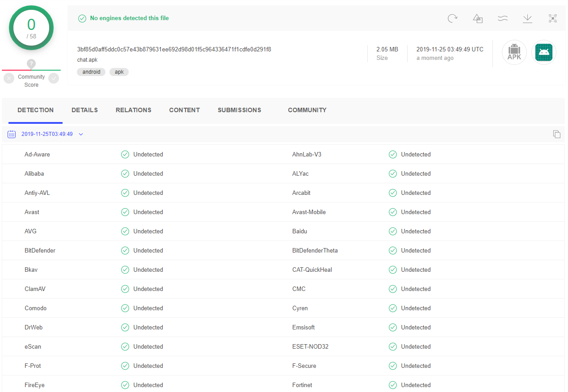568x392 pixels.
Task: Go to the Community tab
Action: [307, 110]
